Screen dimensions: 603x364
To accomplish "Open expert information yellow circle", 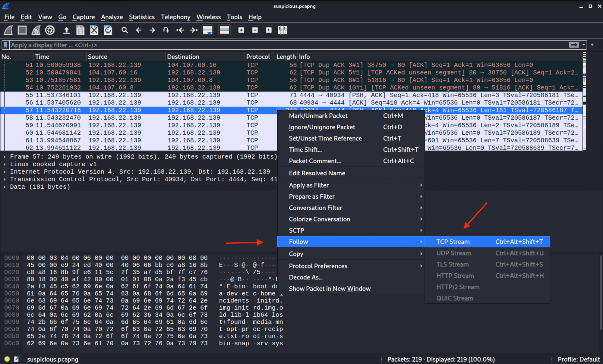I will pos(7,359).
